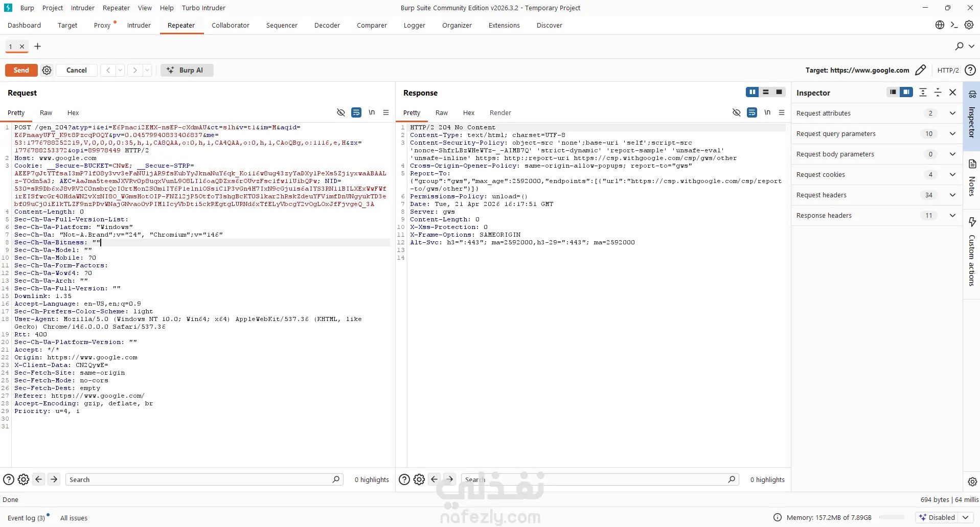Open Response search settings gear
Image resolution: width=980 pixels, height=527 pixels.
[419, 479]
